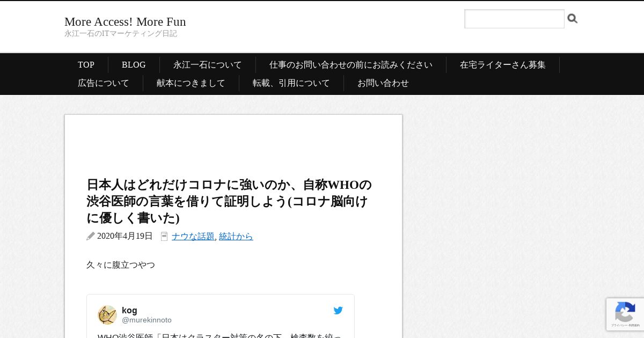Click the intro text 久々に腹立つやつ
Viewport: 644px width, 338px height.
click(x=121, y=265)
